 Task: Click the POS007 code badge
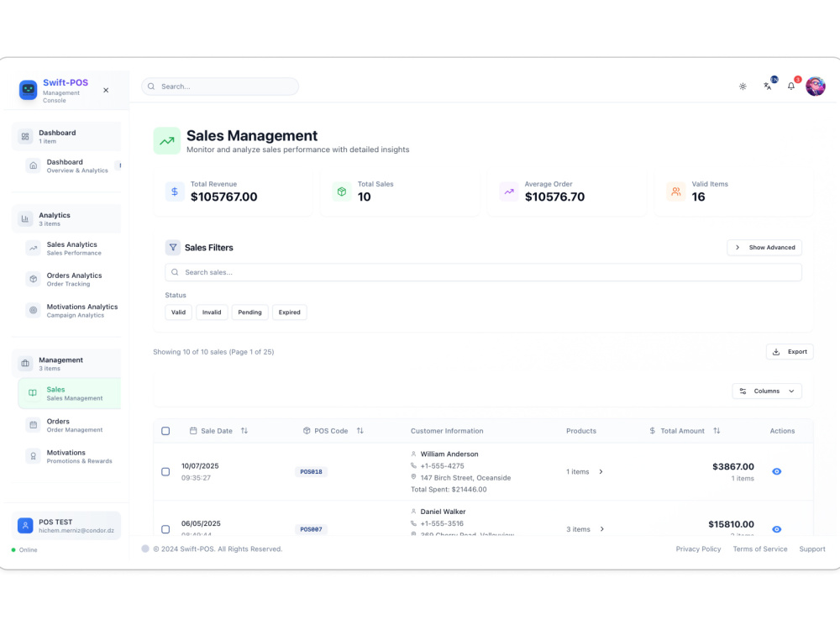(x=312, y=529)
